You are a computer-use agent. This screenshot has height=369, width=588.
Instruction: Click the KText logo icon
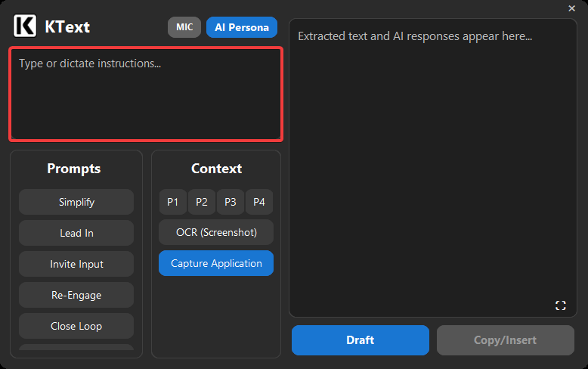[x=25, y=26]
